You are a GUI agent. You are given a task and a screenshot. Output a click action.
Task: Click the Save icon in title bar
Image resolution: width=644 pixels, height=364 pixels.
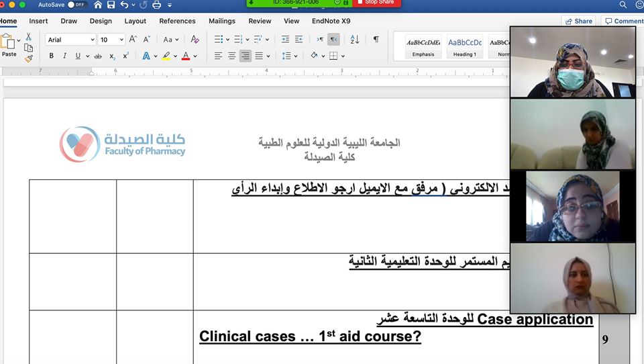[x=111, y=5]
